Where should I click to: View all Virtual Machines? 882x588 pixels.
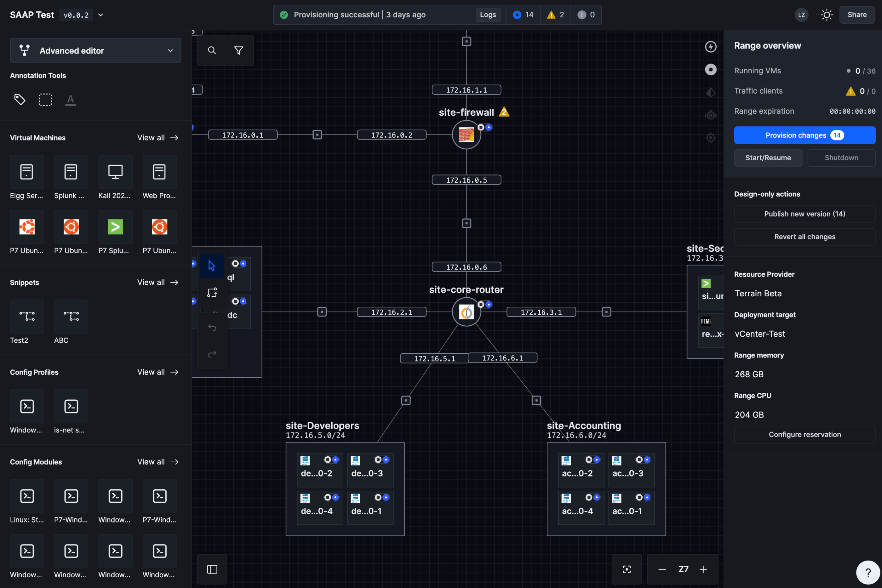157,138
